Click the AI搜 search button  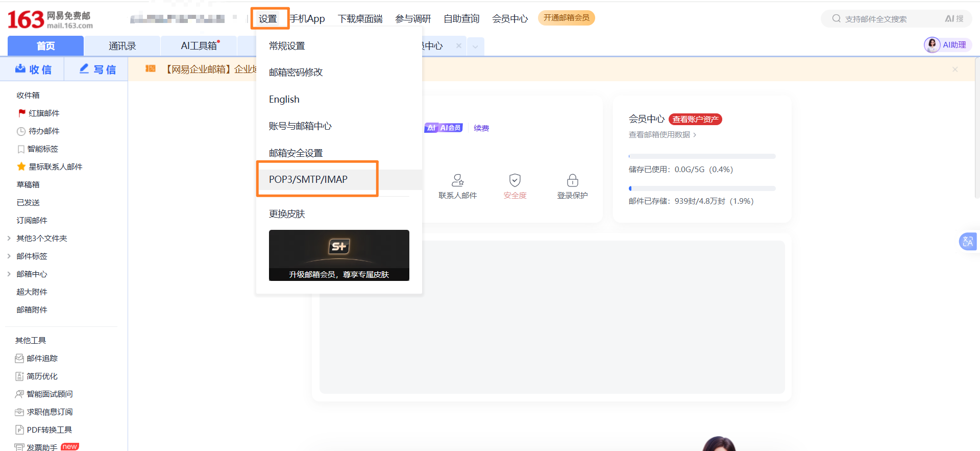pos(954,18)
